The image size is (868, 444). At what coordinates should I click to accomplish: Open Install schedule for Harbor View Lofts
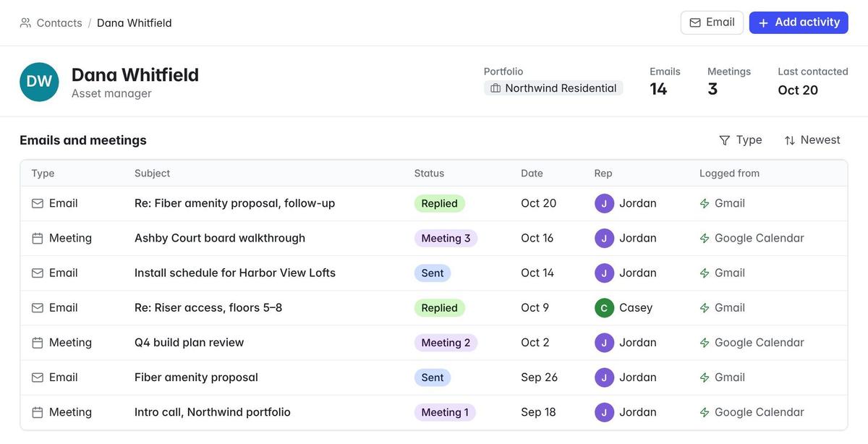click(235, 273)
